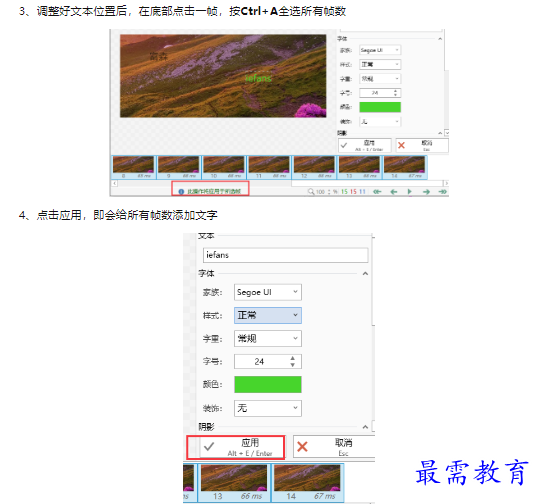Open the 正常 style dropdown in lower panel
Screen dimensions: 537x504
pyautogui.click(x=268, y=315)
